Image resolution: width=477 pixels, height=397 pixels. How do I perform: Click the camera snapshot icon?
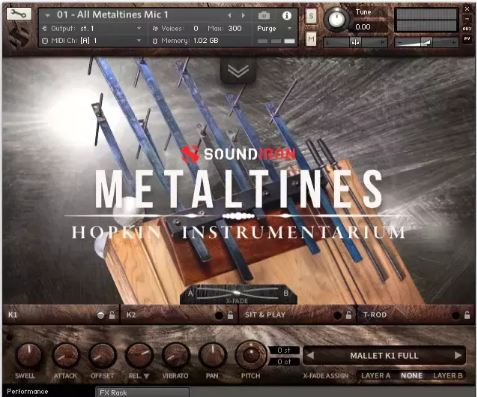point(264,15)
